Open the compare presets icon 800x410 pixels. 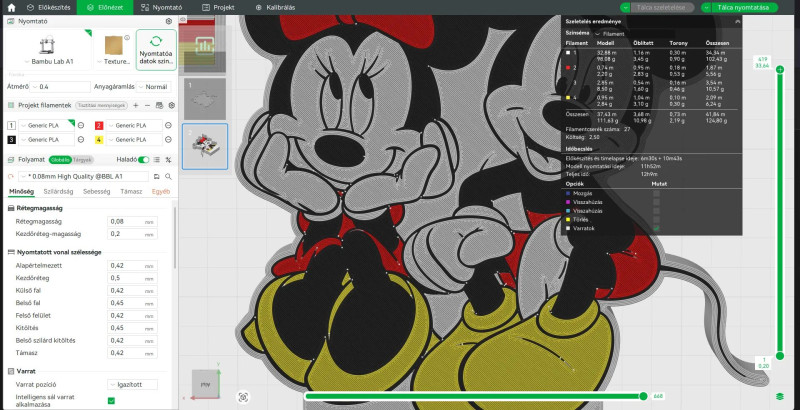click(168, 160)
